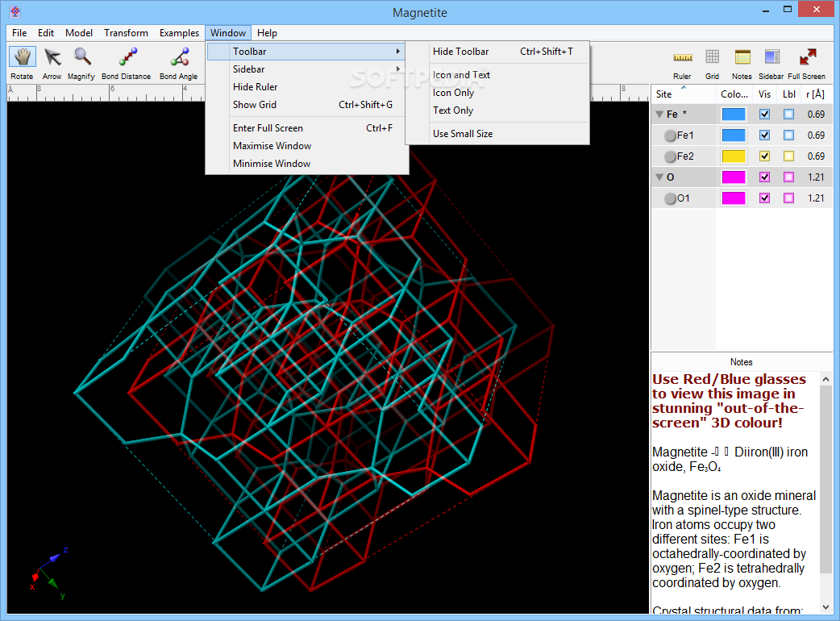Click the Fe2 site sphere icon
Screen dimensions: 840x621
pos(670,156)
